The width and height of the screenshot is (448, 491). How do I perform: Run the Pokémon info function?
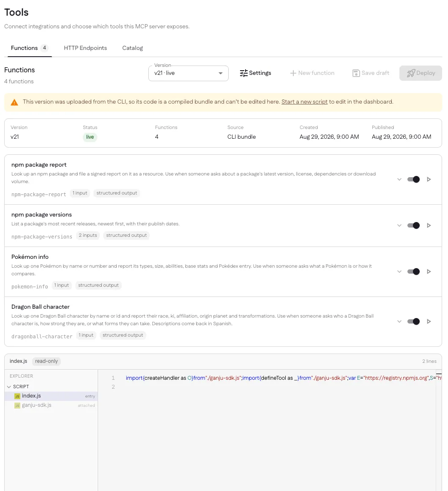(x=429, y=272)
